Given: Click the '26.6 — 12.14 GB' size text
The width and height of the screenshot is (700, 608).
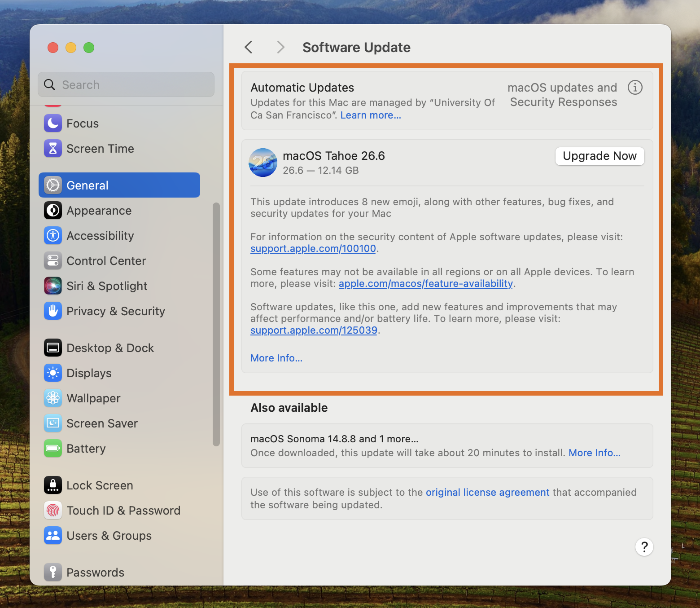Looking at the screenshot, I should [x=321, y=171].
